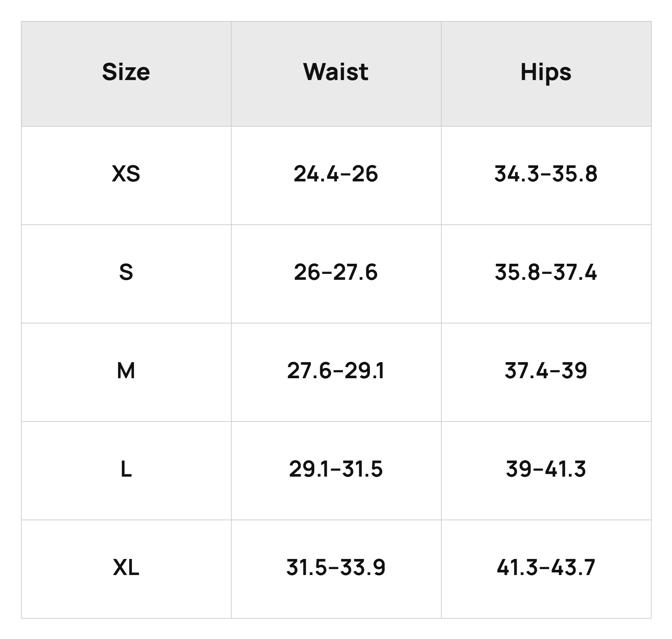This screenshot has width=672, height=639.
Task: Click the 31.5–33.9 waist value
Action: 336,568
